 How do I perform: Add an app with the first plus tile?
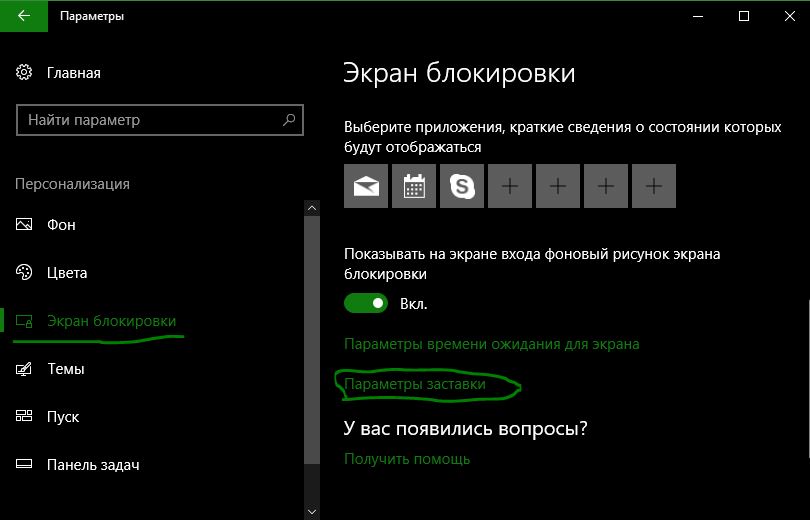tap(510, 186)
